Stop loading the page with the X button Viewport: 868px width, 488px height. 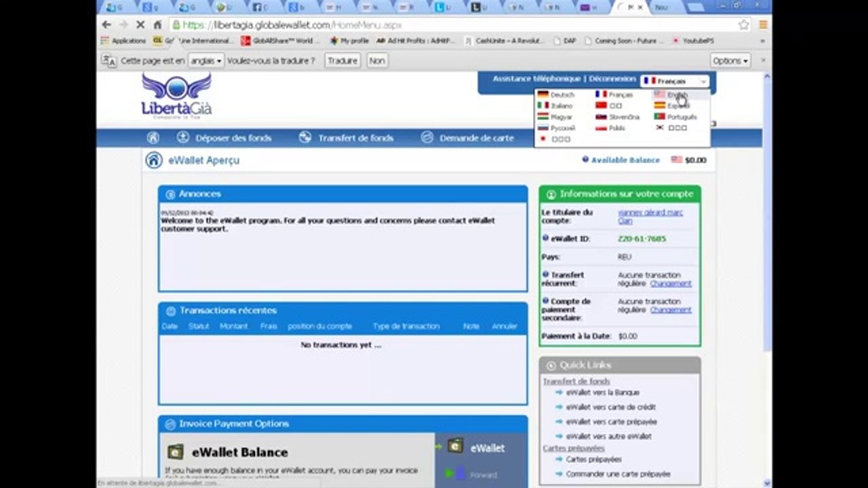point(141,24)
